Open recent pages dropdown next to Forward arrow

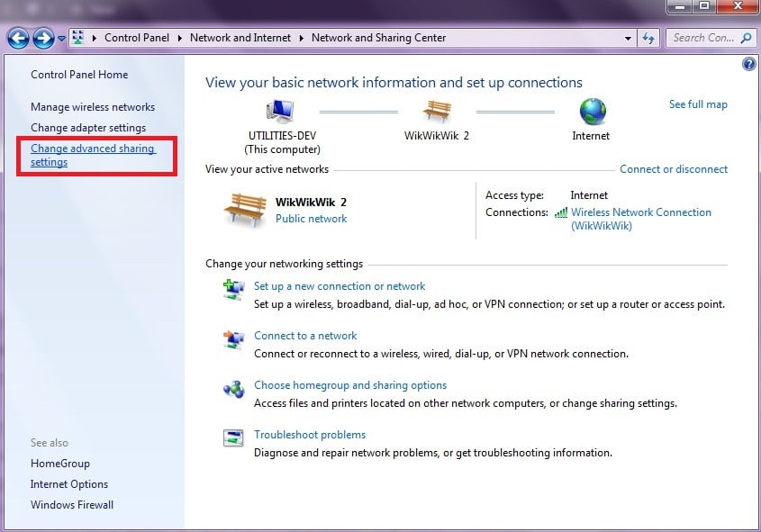pyautogui.click(x=61, y=38)
